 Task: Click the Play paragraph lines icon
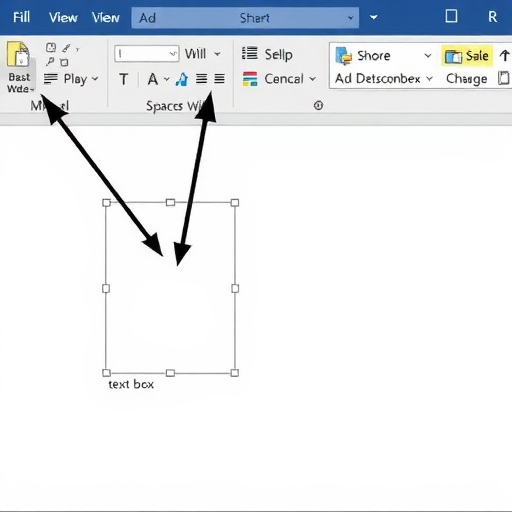[x=51, y=79]
